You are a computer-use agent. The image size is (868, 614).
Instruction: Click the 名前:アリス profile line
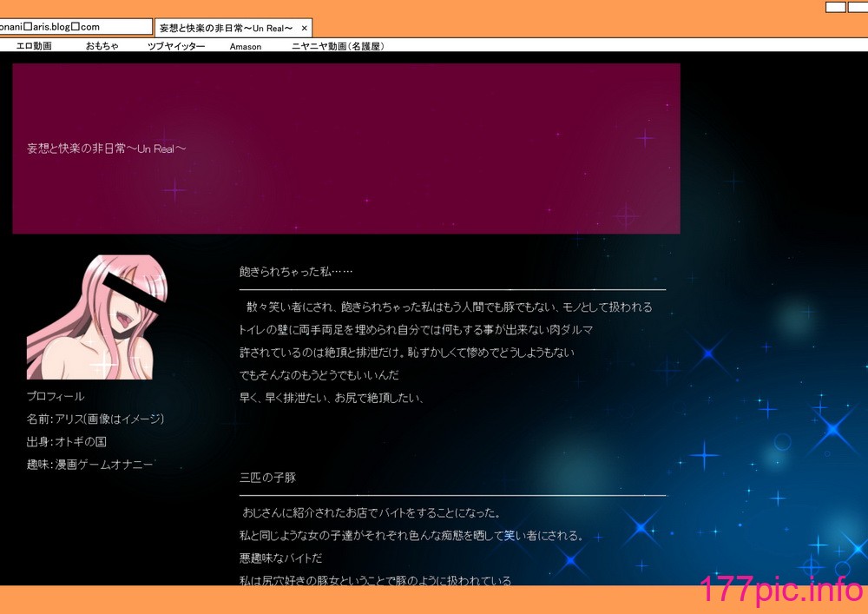coord(95,419)
